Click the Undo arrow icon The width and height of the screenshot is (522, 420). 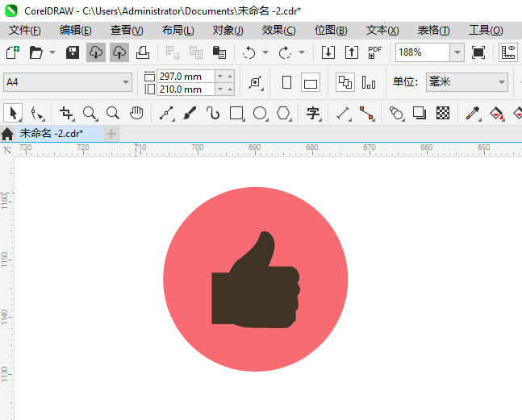[x=249, y=52]
